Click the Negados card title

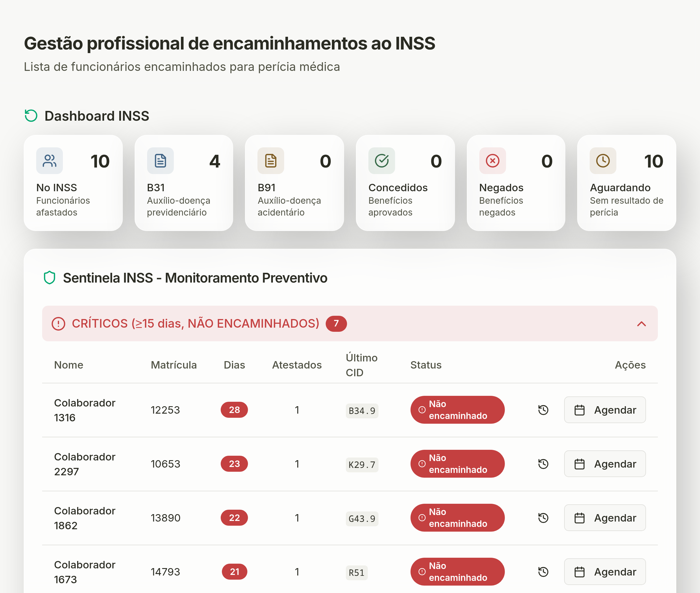point(501,188)
